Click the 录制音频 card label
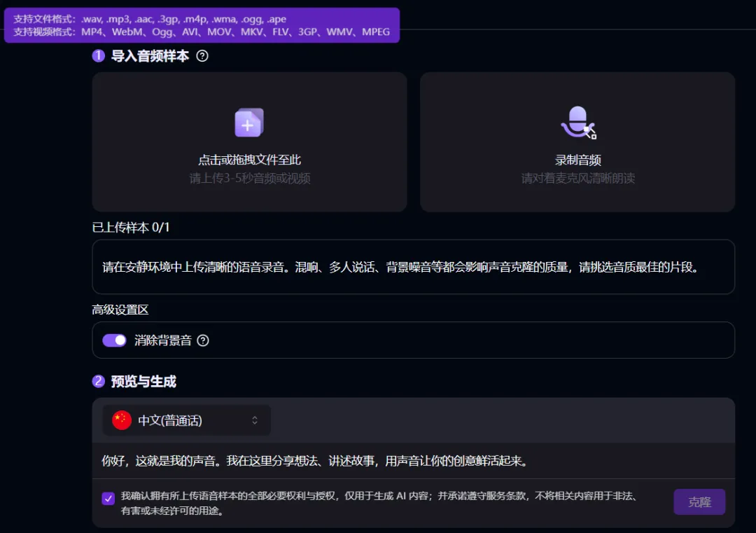 577,160
